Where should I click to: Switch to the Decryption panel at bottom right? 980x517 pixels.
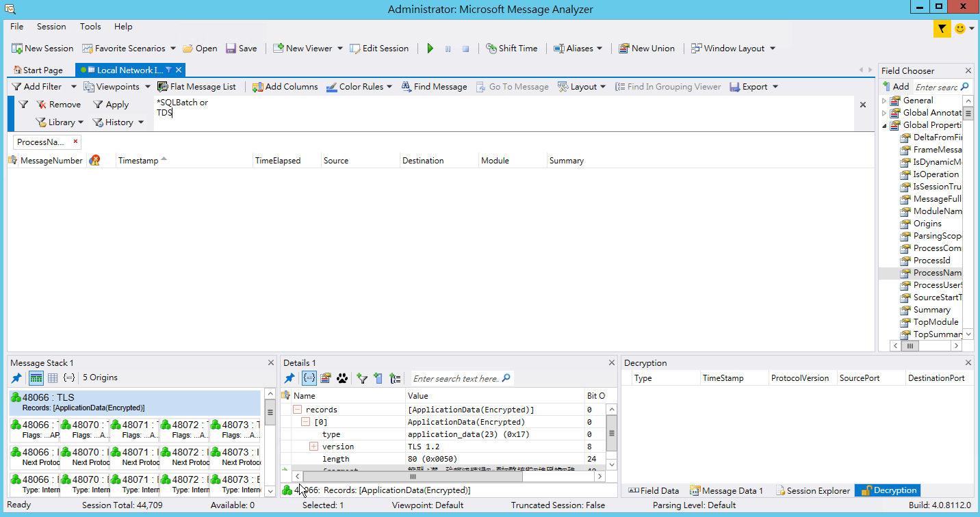click(887, 490)
